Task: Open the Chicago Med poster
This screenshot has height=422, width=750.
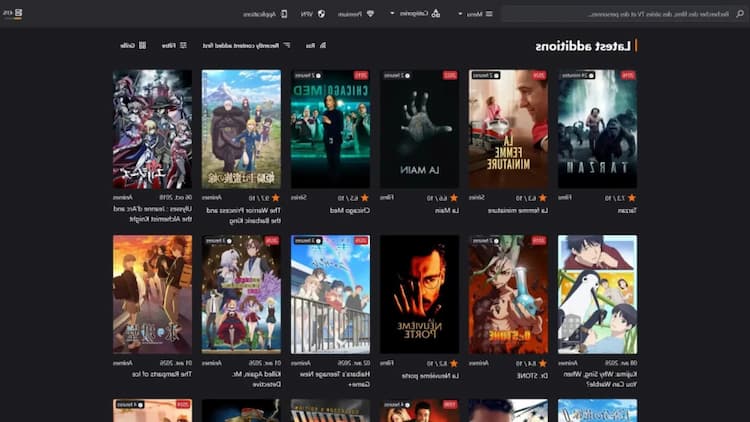Action: [x=331, y=129]
